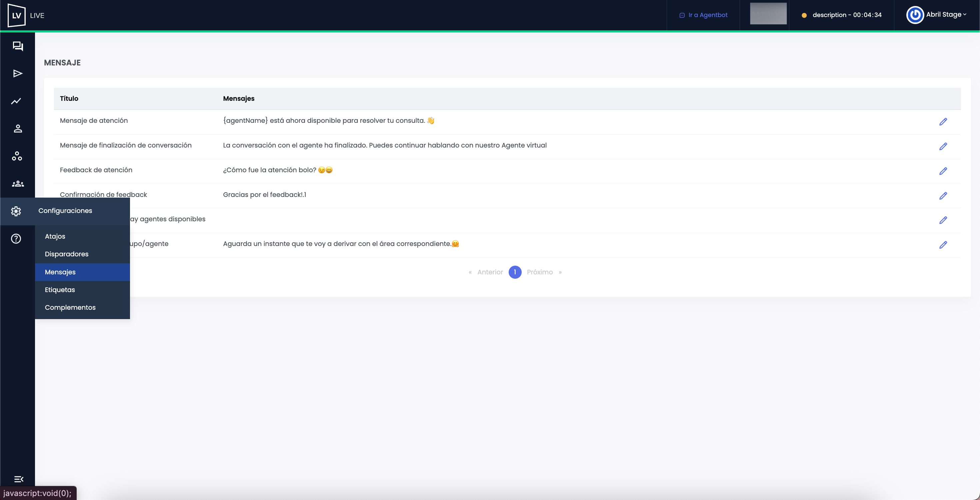Collapse sidebar using bottom menu icon
Screen dimensions: 980x500
coord(18,479)
